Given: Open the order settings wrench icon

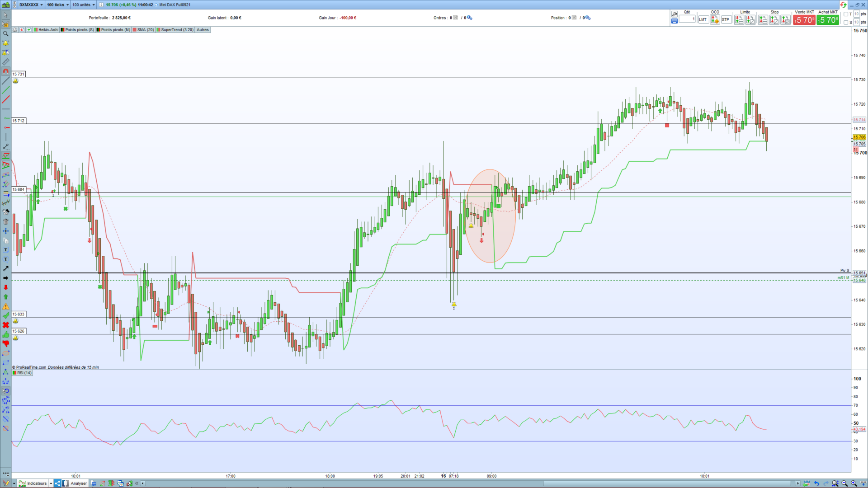Looking at the screenshot, I should 675,14.
